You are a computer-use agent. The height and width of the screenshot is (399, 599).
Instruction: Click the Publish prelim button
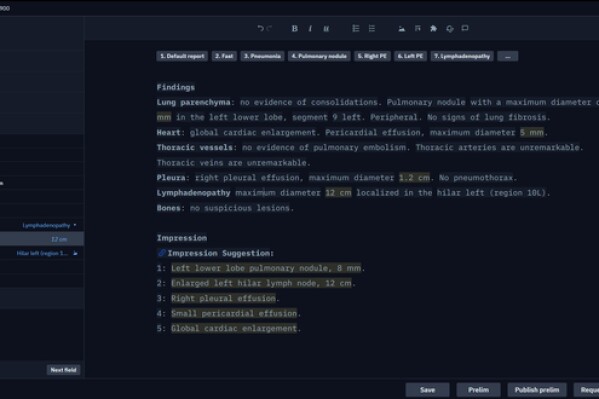pyautogui.click(x=537, y=390)
